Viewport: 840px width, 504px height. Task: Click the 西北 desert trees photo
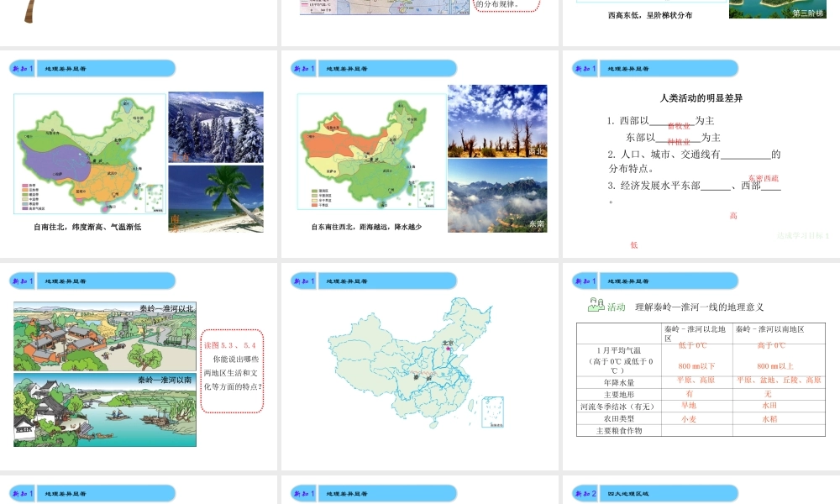click(x=497, y=121)
